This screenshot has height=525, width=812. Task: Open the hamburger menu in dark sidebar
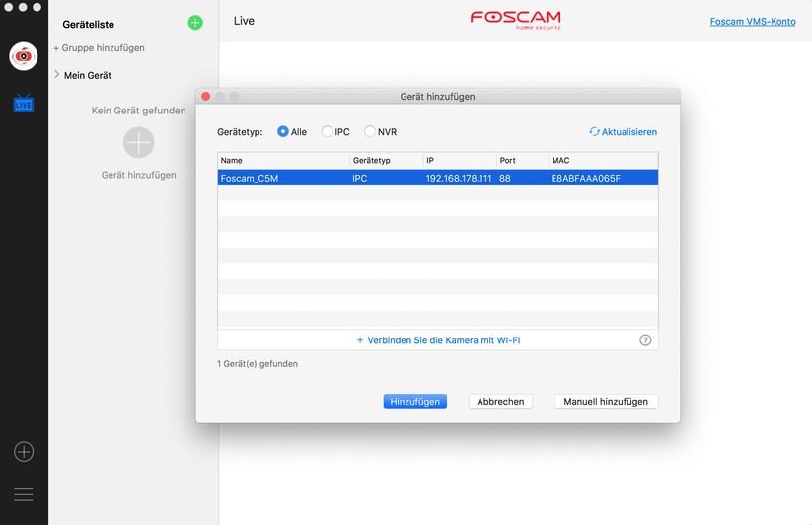pos(24,494)
